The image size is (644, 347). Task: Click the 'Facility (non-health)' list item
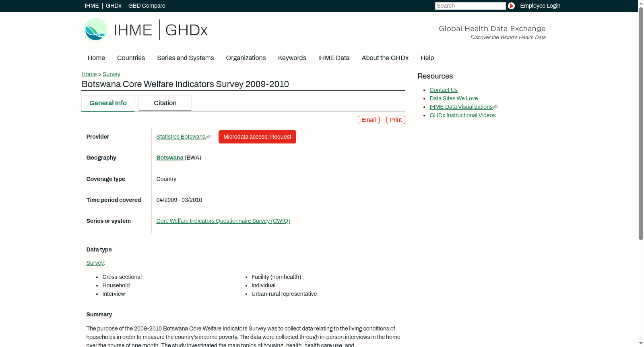coord(276,277)
